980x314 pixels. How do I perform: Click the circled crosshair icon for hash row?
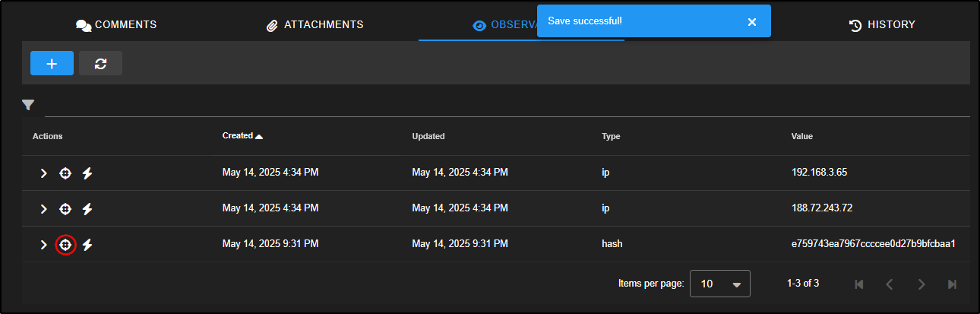pos(65,244)
